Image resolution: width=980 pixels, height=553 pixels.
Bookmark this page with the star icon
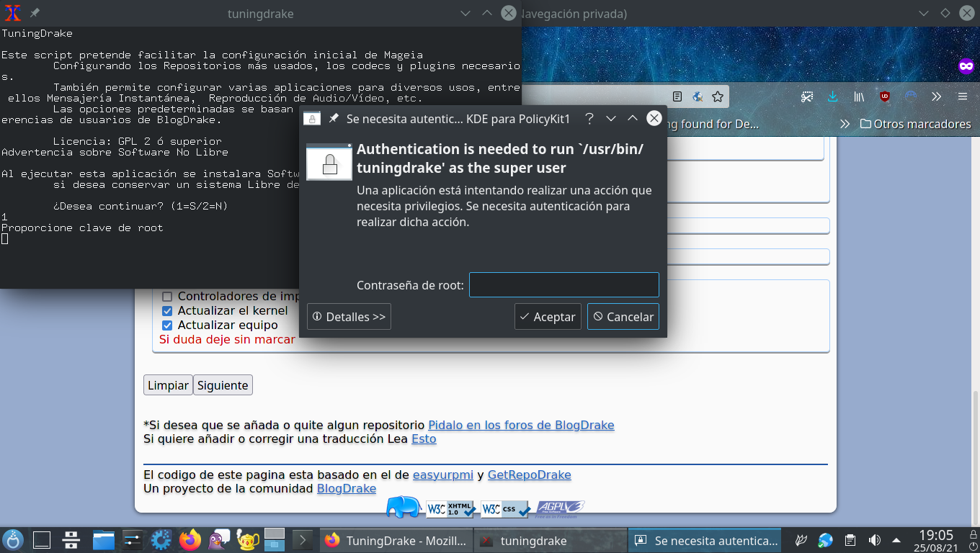pyautogui.click(x=718, y=96)
